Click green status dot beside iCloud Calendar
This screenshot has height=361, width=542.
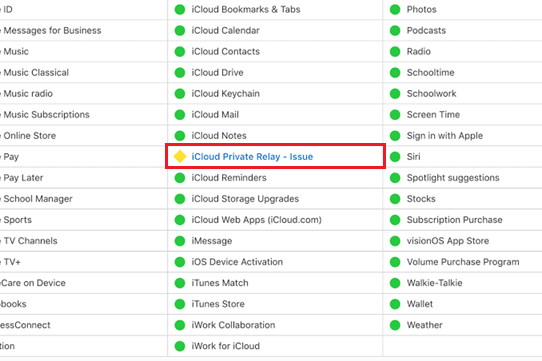point(180,30)
